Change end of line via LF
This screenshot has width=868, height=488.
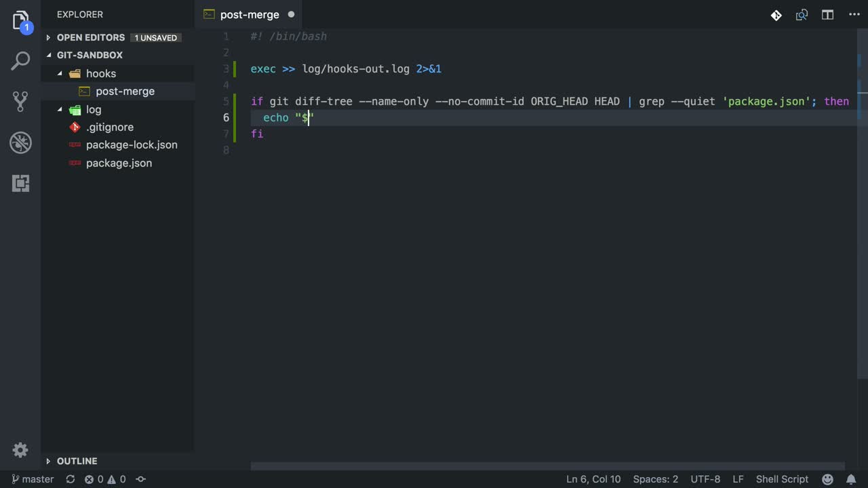point(738,479)
